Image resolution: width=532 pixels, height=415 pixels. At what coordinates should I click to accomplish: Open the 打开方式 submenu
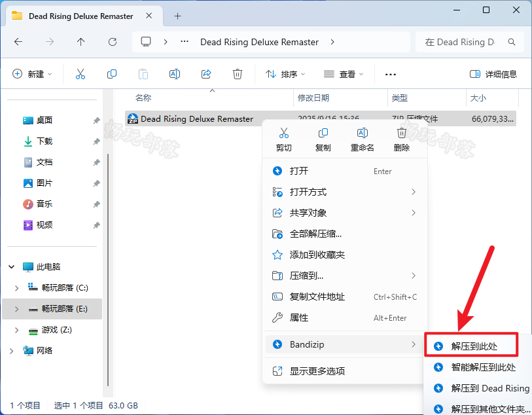(345, 192)
